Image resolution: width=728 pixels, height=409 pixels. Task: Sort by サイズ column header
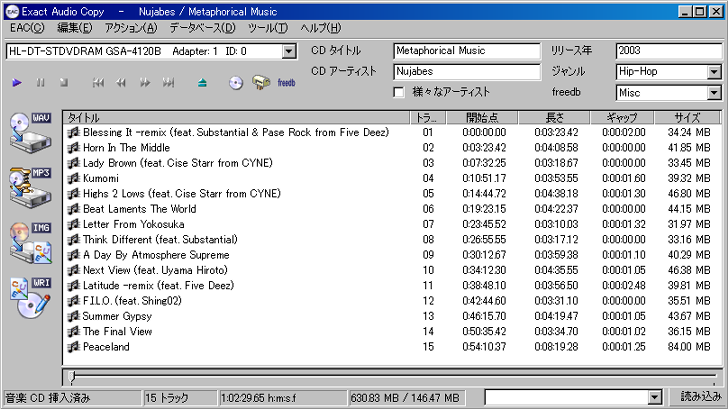[687, 118]
